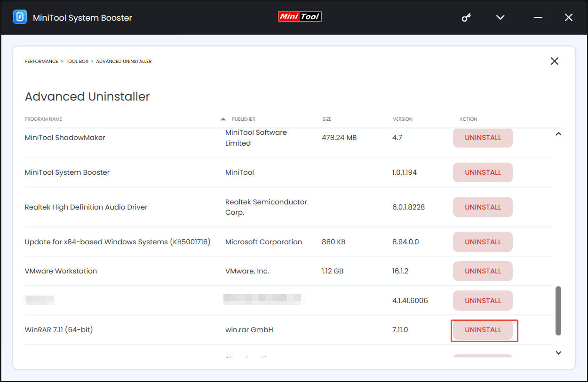Click the list scroll up arrow

[558, 134]
